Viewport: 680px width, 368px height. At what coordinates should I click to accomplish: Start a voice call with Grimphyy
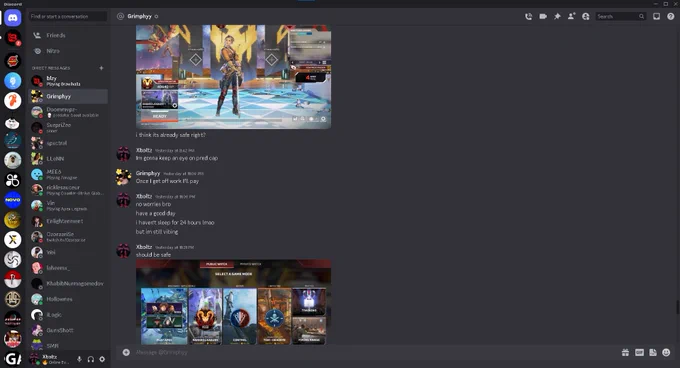click(x=528, y=16)
